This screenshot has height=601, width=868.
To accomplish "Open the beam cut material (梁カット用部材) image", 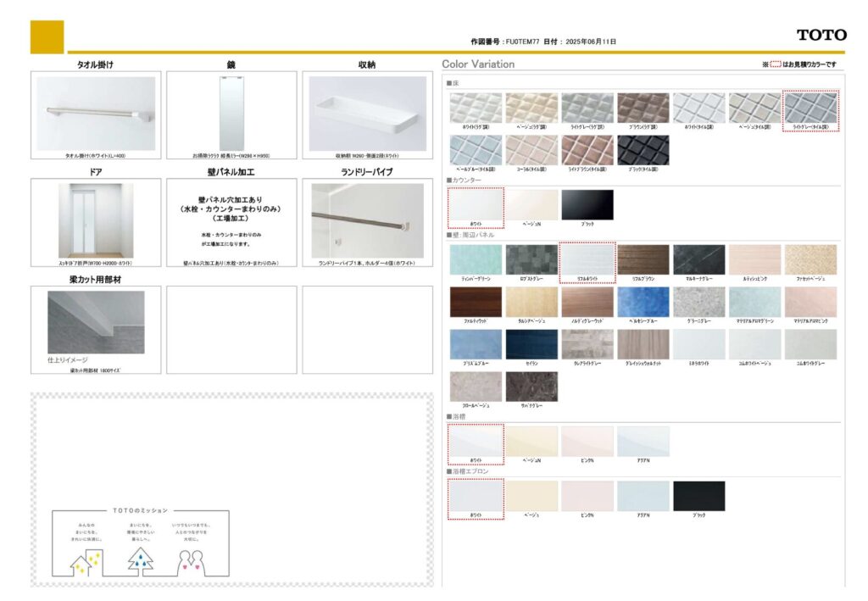I will 96,323.
